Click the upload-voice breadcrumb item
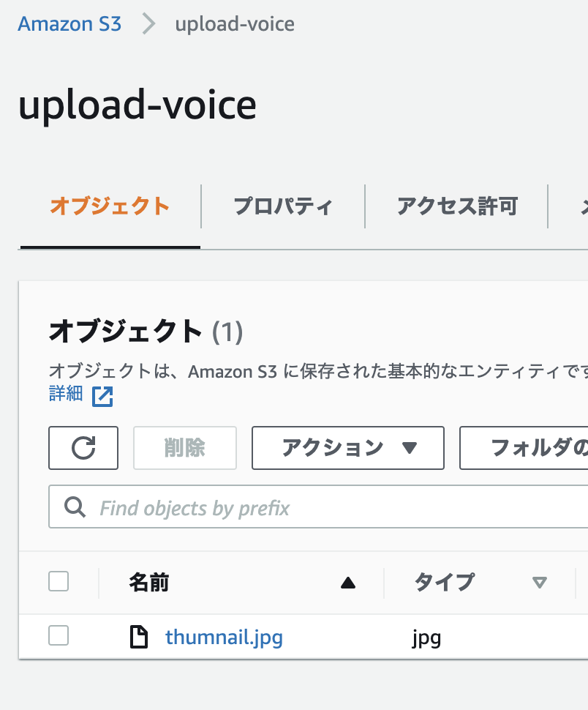588x710 pixels. click(x=233, y=23)
